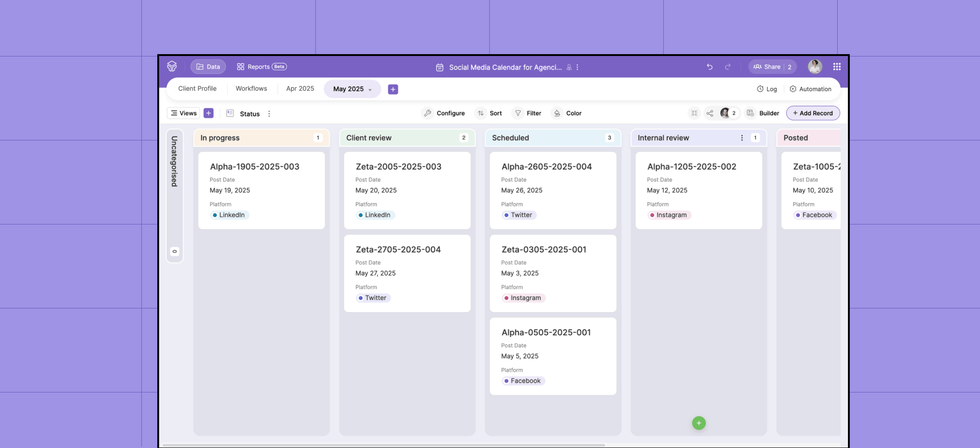Click the app logo cube icon
This screenshot has width=980, height=448.
172,66
